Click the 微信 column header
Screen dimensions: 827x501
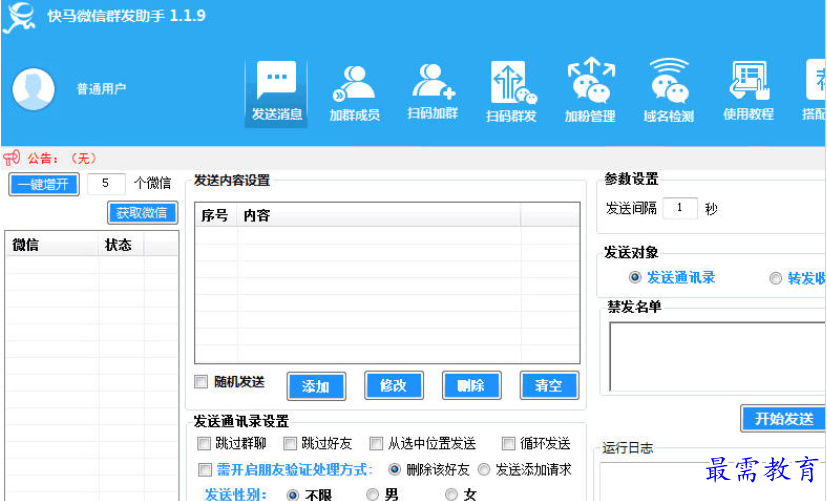(x=52, y=245)
